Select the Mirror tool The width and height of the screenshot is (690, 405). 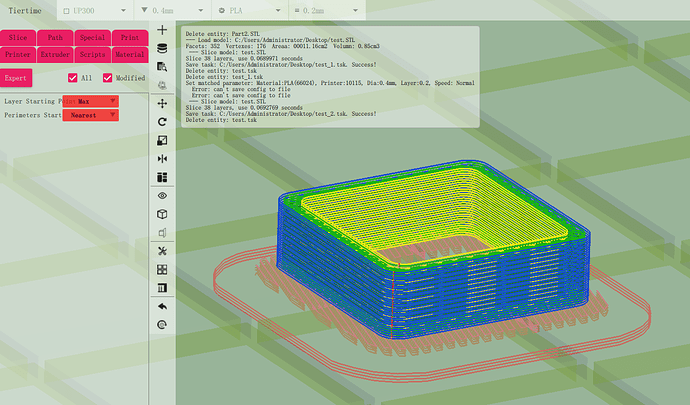click(162, 159)
